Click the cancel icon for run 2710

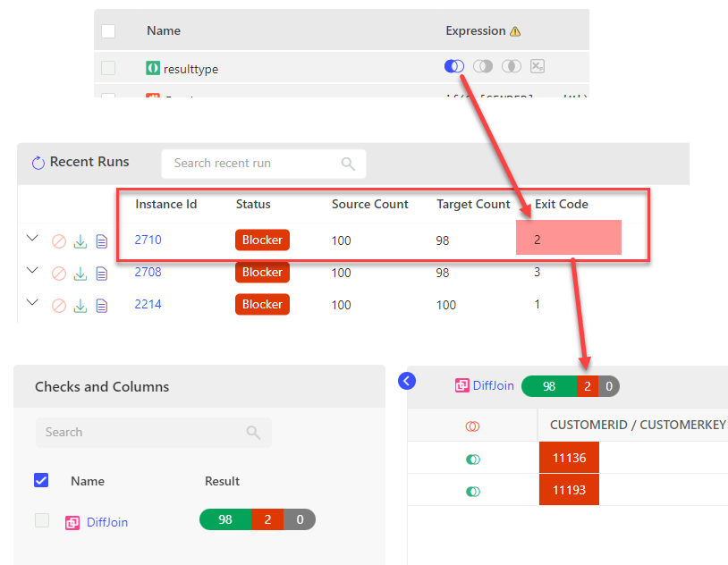[x=59, y=241]
